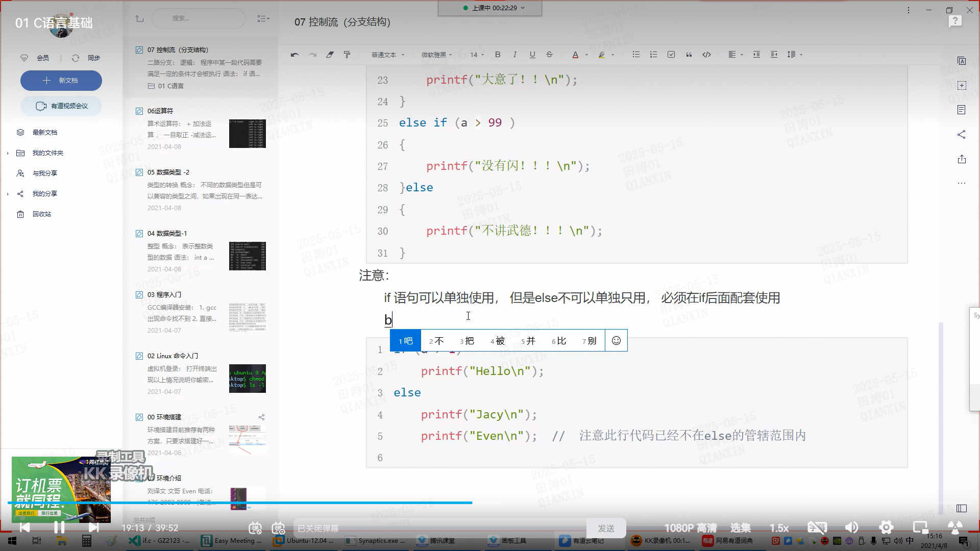Screen dimensions: 980x551
Task: Select the format painter tool
Action: pos(347,55)
